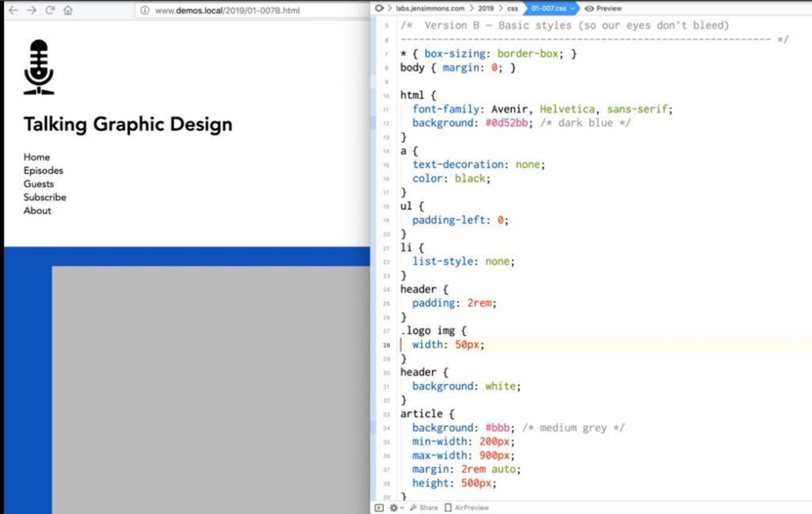The width and height of the screenshot is (812, 514).
Task: Click the Preview eye icon in the breadcrumb
Action: coord(588,8)
